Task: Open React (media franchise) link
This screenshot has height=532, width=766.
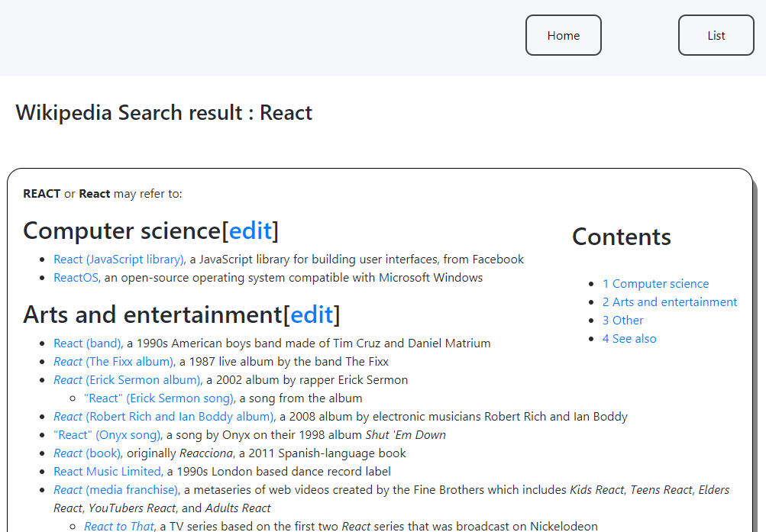Action: (116, 489)
